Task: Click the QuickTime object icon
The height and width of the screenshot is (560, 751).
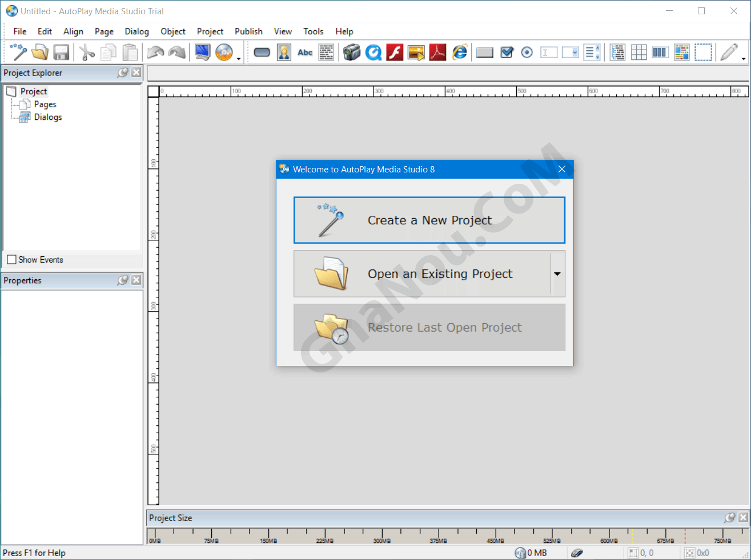Action: tap(374, 53)
